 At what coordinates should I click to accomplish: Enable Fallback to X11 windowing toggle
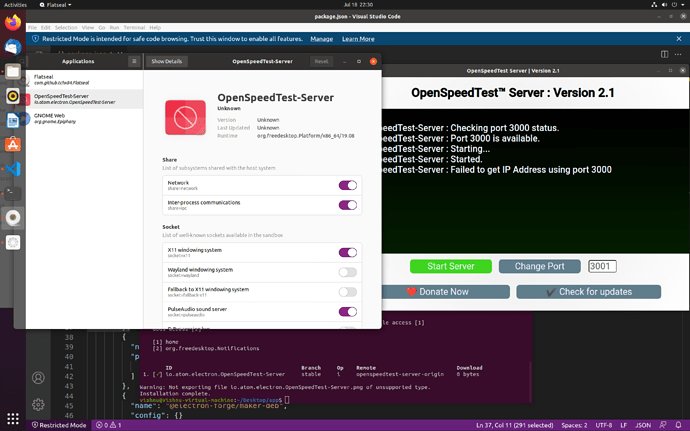pyautogui.click(x=348, y=292)
